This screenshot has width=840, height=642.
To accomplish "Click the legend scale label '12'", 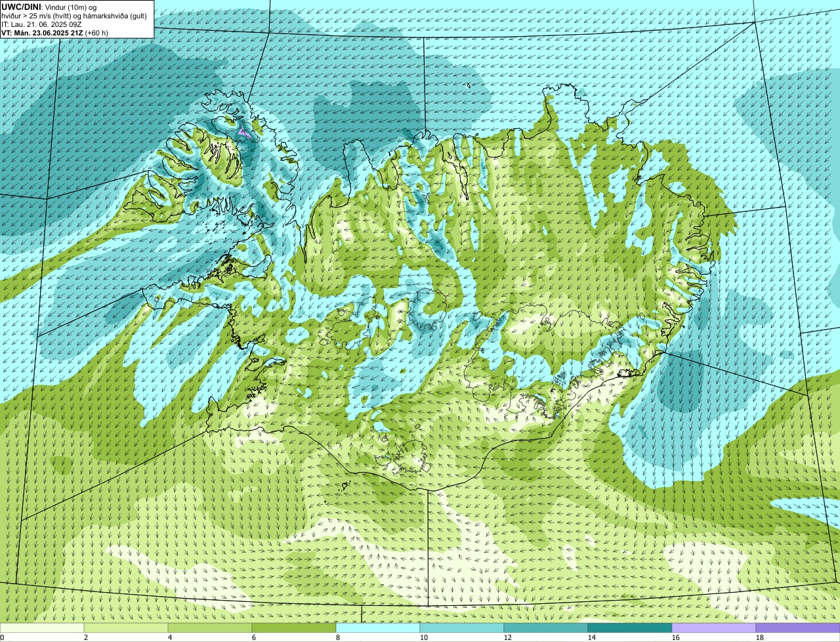I will tap(508, 637).
